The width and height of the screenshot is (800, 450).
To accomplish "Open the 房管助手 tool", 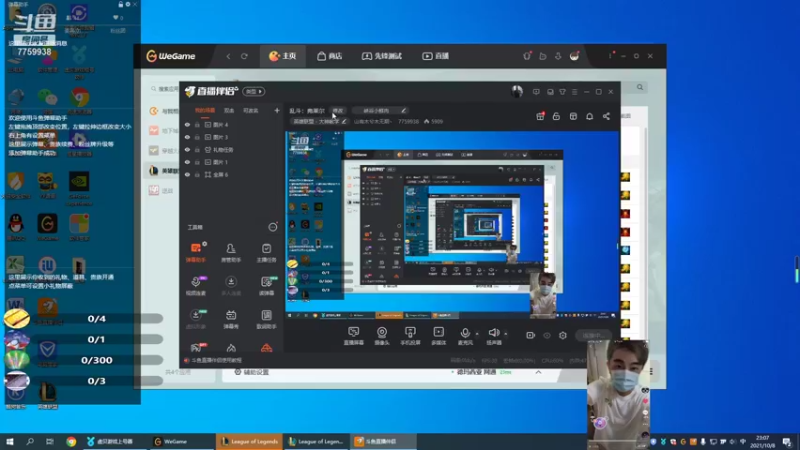I will click(231, 252).
